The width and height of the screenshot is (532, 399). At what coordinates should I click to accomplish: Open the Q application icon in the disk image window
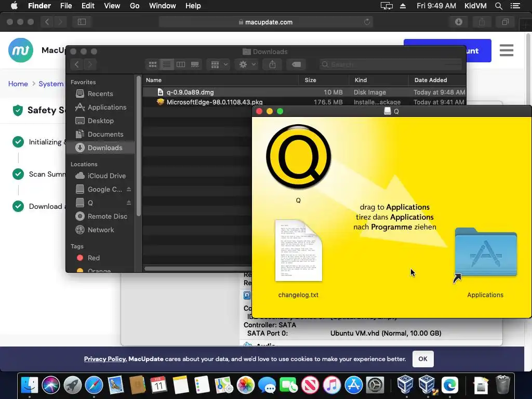(298, 157)
